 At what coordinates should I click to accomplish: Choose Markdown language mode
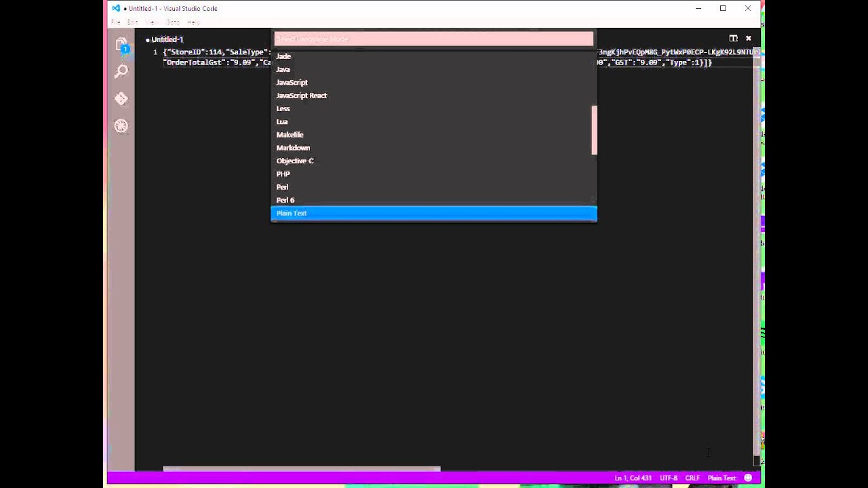pos(433,148)
